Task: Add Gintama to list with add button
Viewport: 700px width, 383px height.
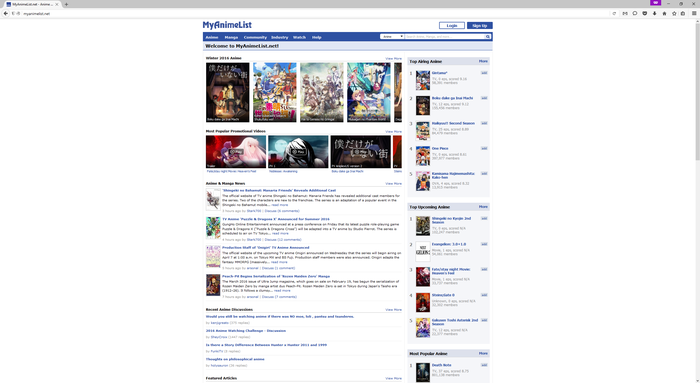Action: click(x=484, y=73)
